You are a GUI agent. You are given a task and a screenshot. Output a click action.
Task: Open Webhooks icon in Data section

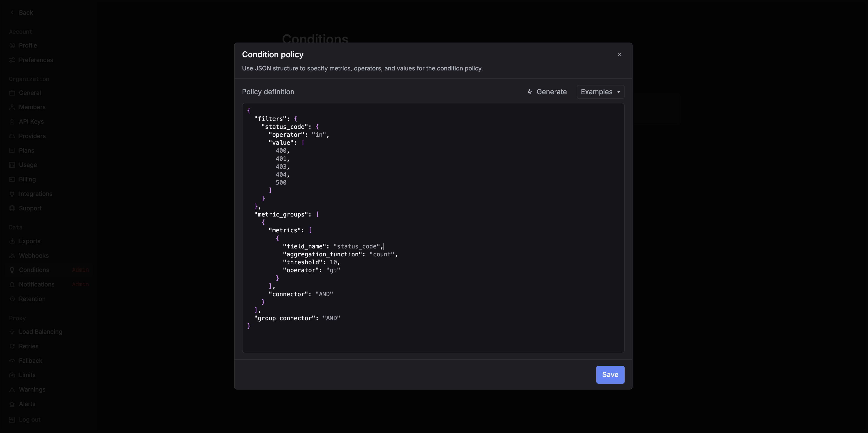click(x=12, y=255)
